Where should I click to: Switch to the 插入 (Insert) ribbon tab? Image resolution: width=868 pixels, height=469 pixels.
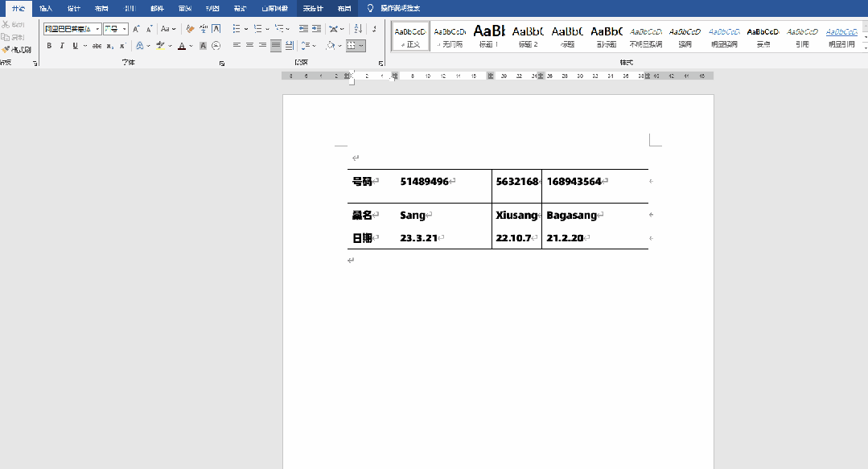pyautogui.click(x=46, y=8)
